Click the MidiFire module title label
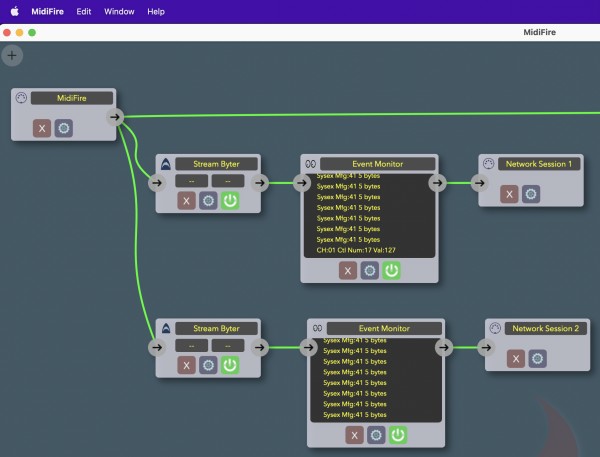 coord(72,98)
